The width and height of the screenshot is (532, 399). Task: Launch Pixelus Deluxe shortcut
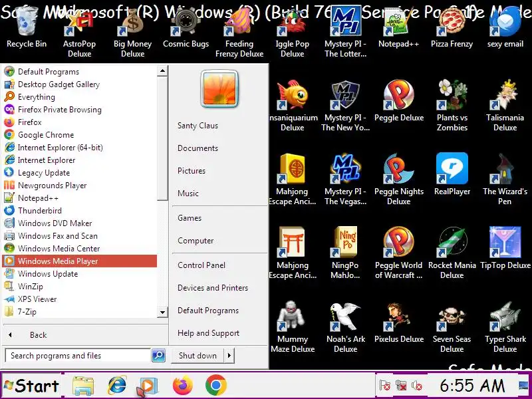pyautogui.click(x=398, y=322)
